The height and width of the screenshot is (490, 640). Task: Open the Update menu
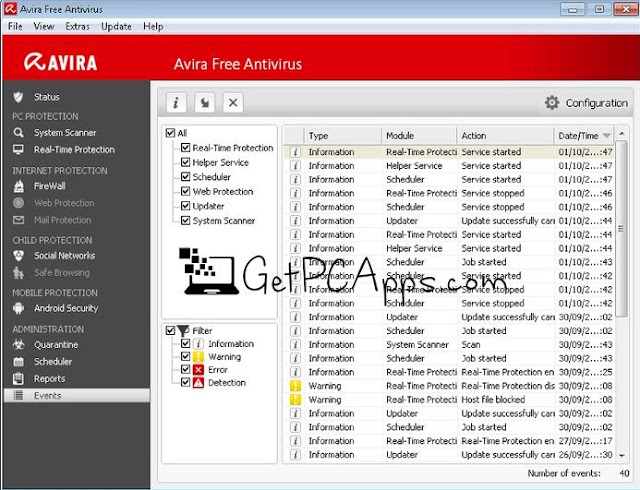[116, 27]
